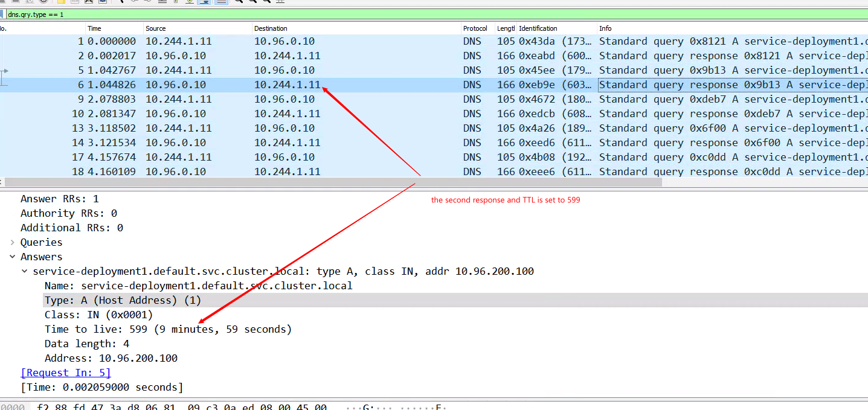This screenshot has height=410, width=868.
Task: Toggle automatic scrolling during live capture
Action: click(205, 3)
